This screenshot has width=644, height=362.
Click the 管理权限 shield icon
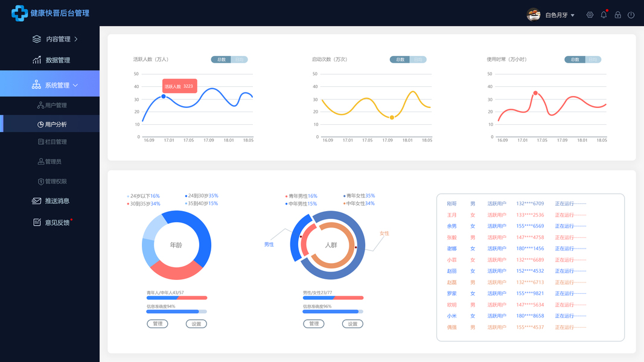(x=40, y=182)
